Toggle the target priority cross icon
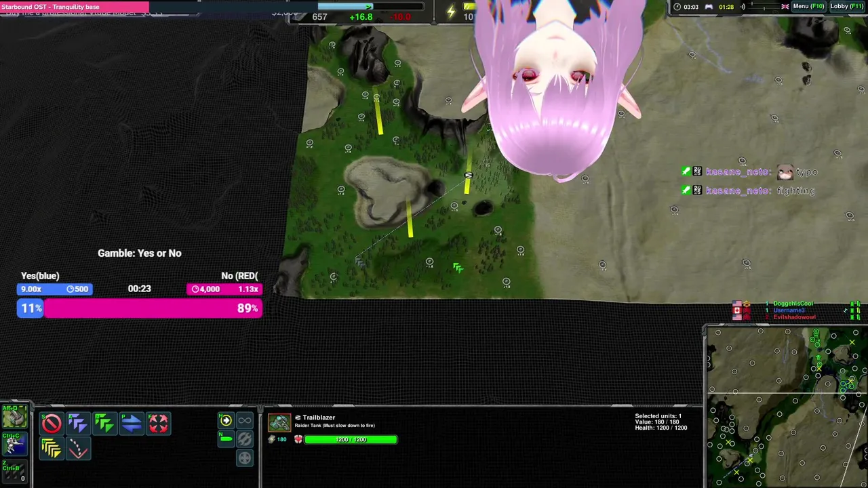Screen dimensions: 868x488 tap(245, 457)
